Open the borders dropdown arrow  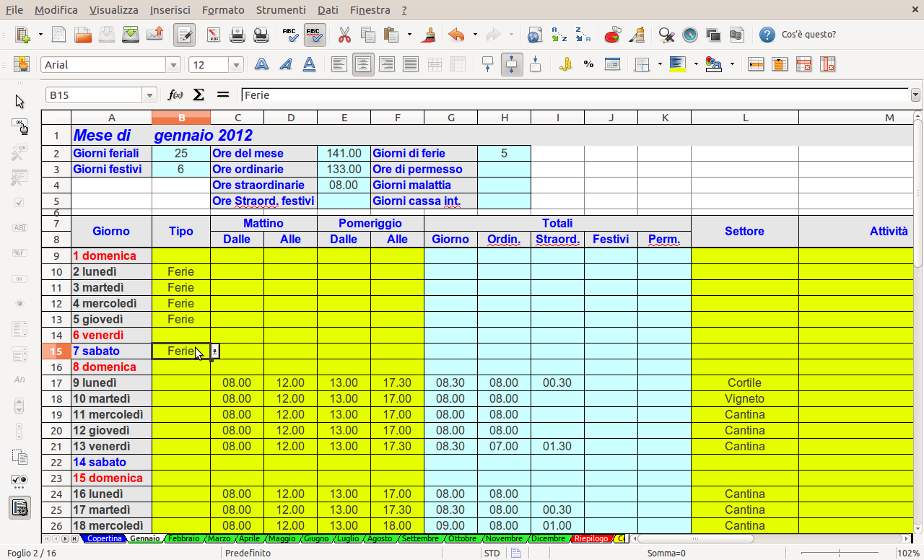pos(660,64)
